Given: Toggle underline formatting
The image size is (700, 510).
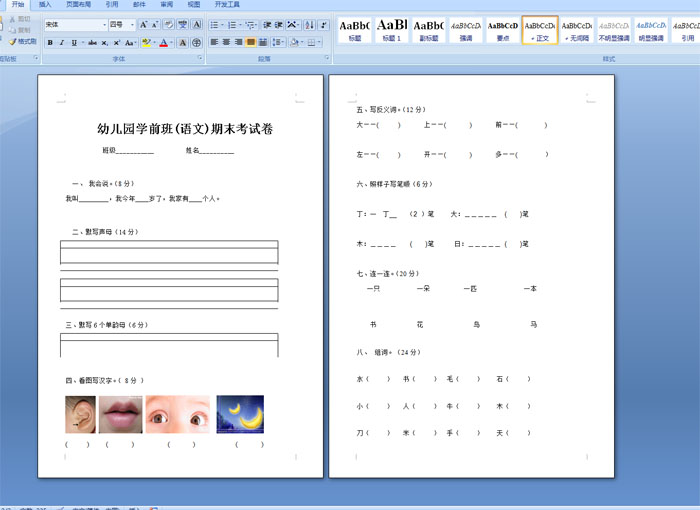Looking at the screenshot, I should coord(74,42).
